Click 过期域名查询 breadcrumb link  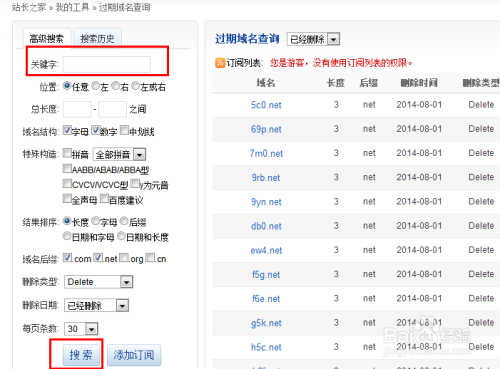[x=124, y=7]
